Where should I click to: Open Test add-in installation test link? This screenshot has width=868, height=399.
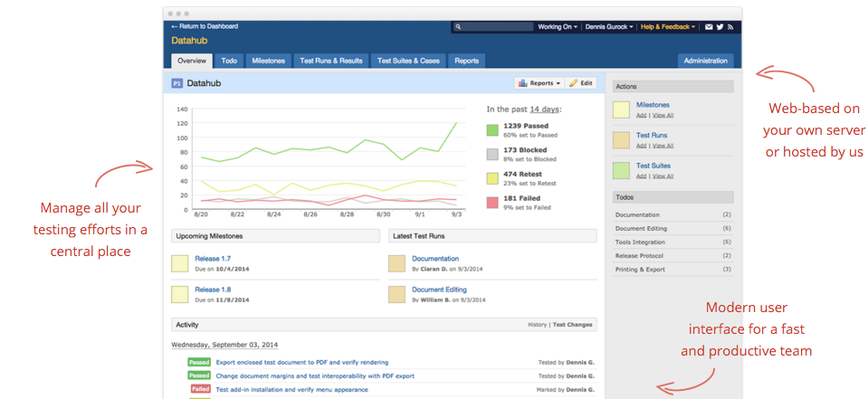point(291,389)
